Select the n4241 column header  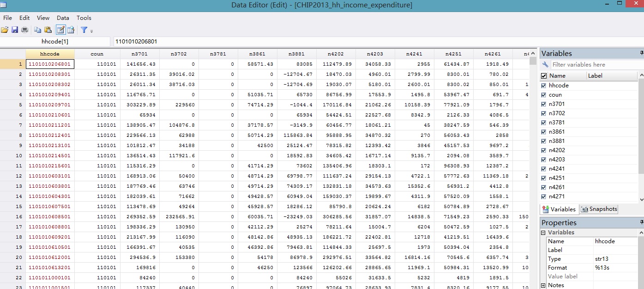click(414, 54)
